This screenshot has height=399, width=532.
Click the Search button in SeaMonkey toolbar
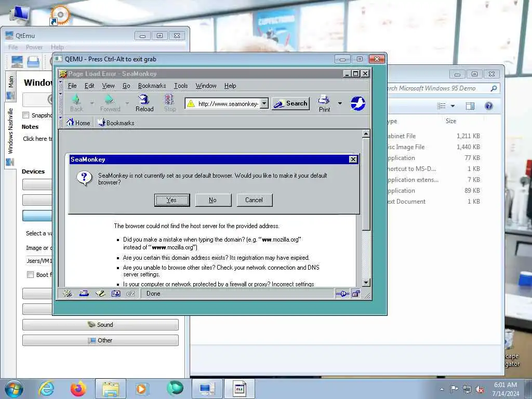[x=290, y=103]
